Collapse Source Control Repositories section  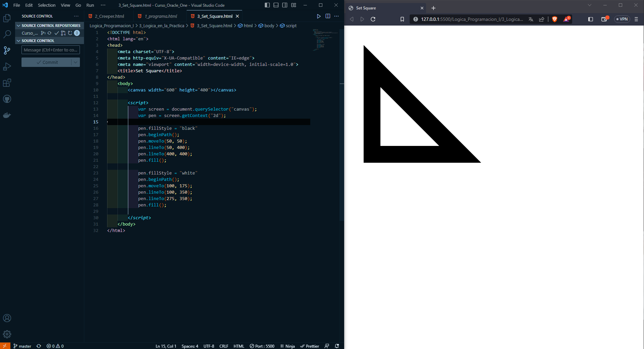pyautogui.click(x=50, y=26)
